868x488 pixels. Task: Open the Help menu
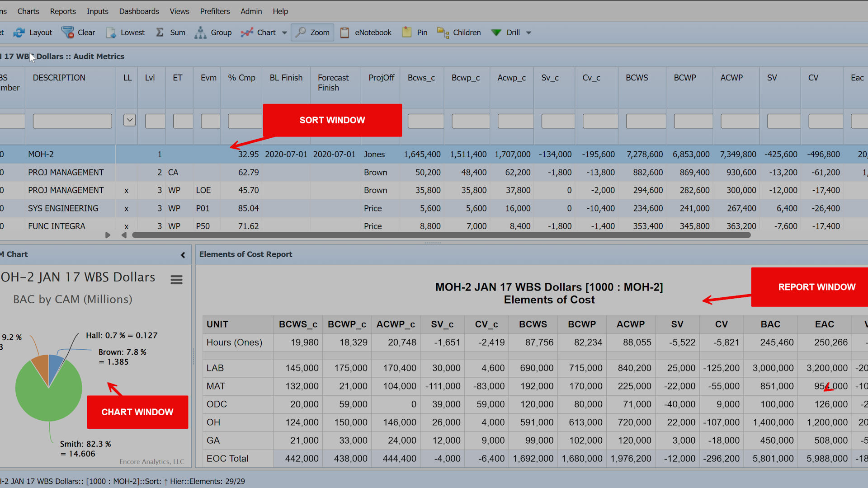(280, 11)
